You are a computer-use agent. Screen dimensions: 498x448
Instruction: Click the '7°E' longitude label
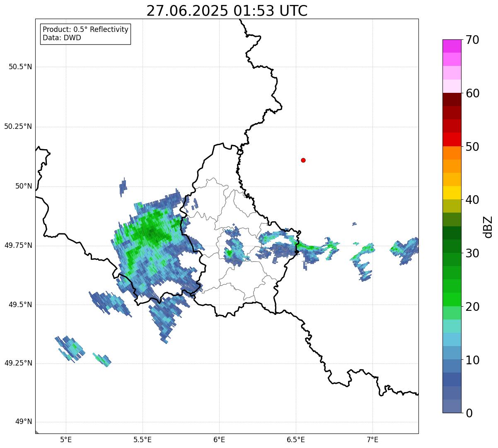point(372,439)
